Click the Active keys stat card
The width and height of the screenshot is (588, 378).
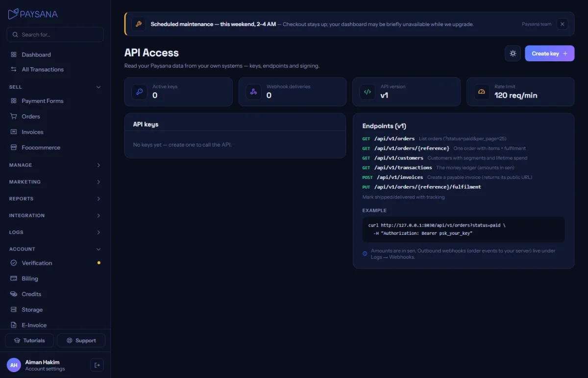pos(178,92)
